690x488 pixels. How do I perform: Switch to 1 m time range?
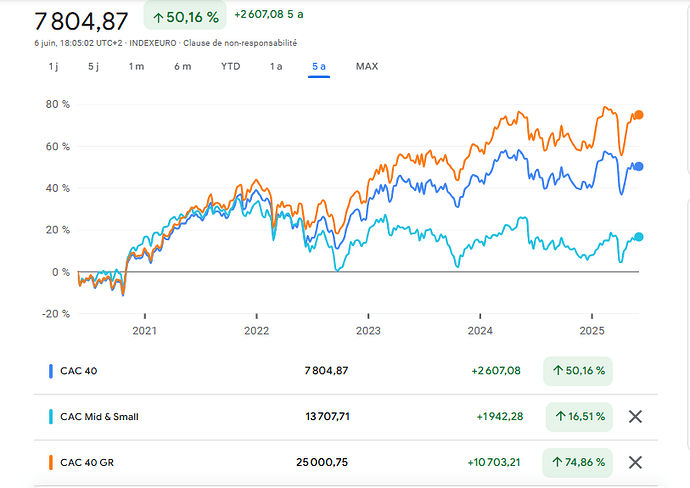(x=136, y=66)
